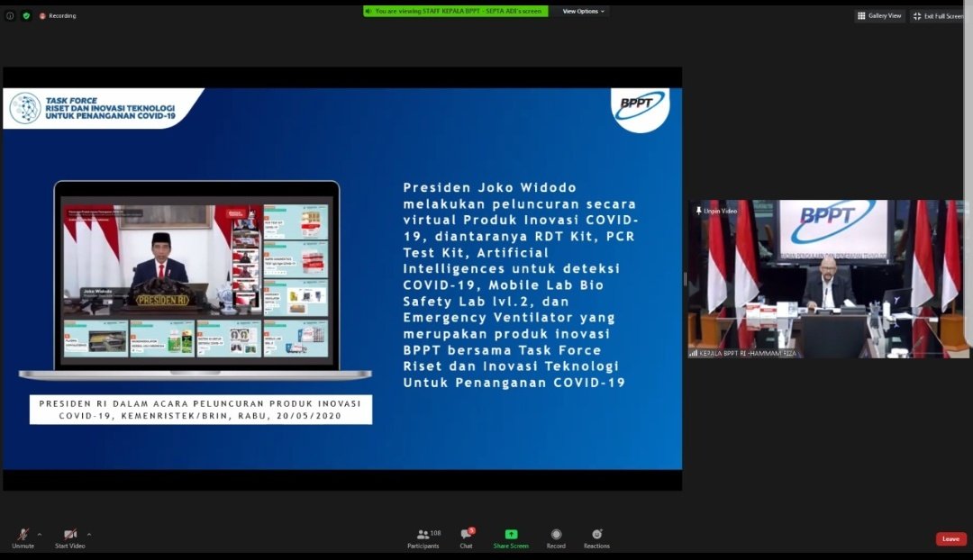Exit Full Screen mode
The image size is (973, 560).
pos(938,16)
